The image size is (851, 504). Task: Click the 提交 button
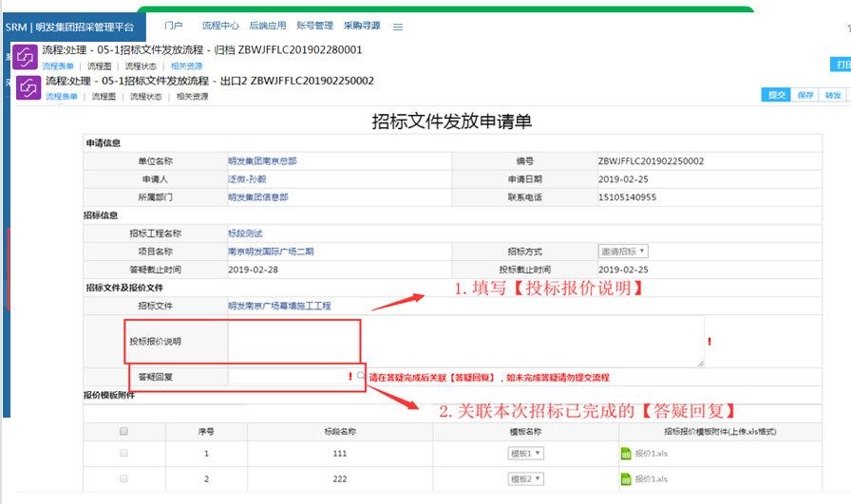coord(776,95)
